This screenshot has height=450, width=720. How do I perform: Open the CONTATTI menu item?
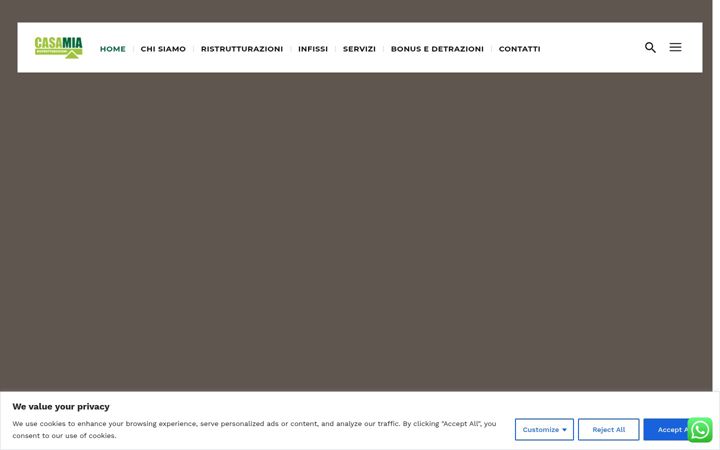pyautogui.click(x=519, y=49)
